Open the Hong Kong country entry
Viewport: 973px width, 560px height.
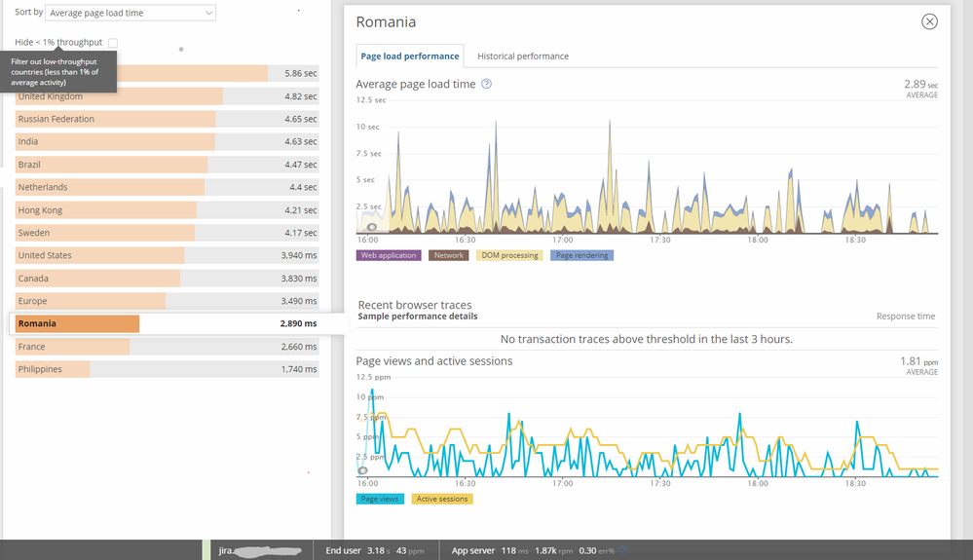pos(167,210)
